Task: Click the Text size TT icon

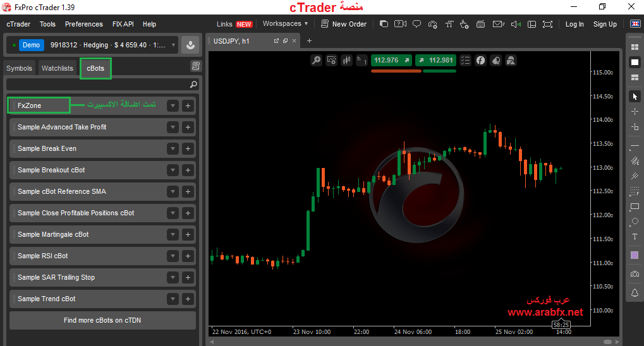Action: point(449,24)
